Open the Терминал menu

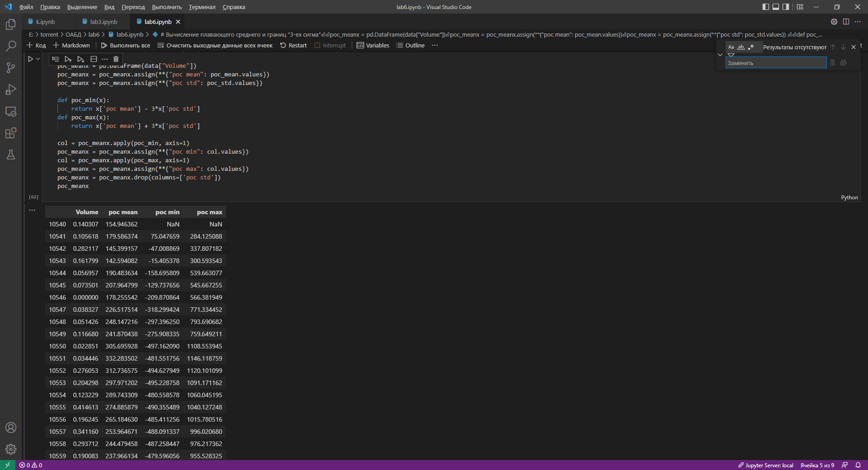[202, 7]
